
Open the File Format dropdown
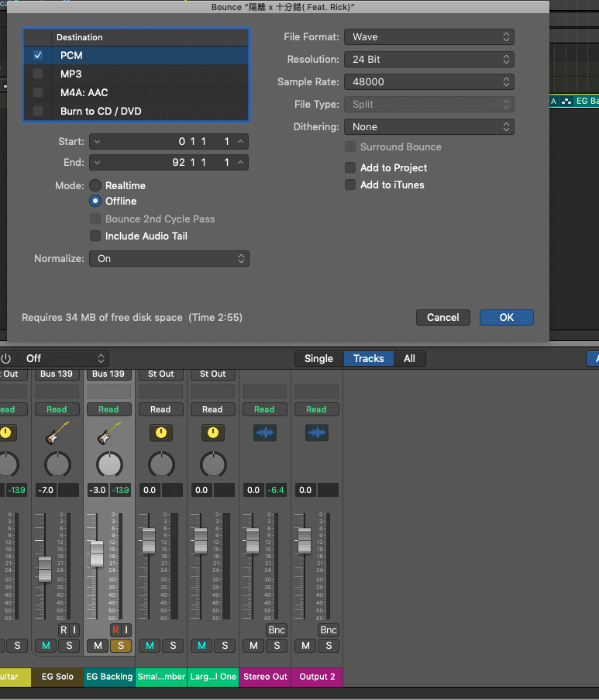[429, 37]
